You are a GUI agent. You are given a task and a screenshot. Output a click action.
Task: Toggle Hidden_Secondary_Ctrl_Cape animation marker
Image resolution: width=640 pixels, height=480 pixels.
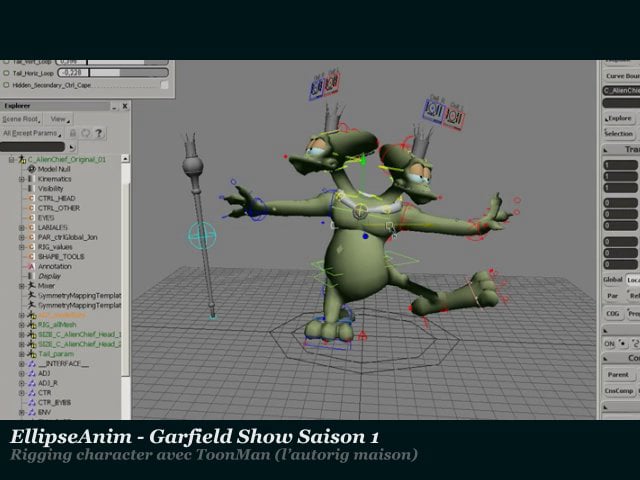point(6,85)
